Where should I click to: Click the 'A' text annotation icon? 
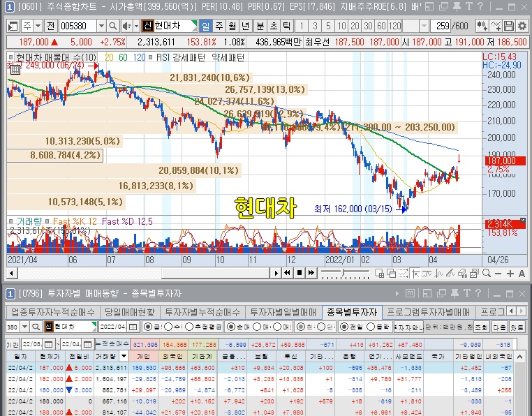[522, 274]
